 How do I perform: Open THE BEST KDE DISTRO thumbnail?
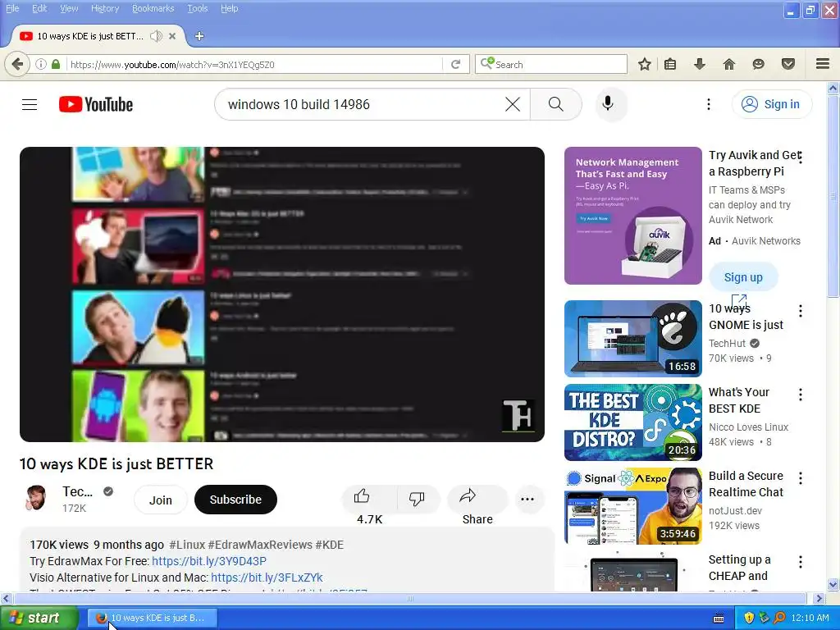pyautogui.click(x=632, y=422)
